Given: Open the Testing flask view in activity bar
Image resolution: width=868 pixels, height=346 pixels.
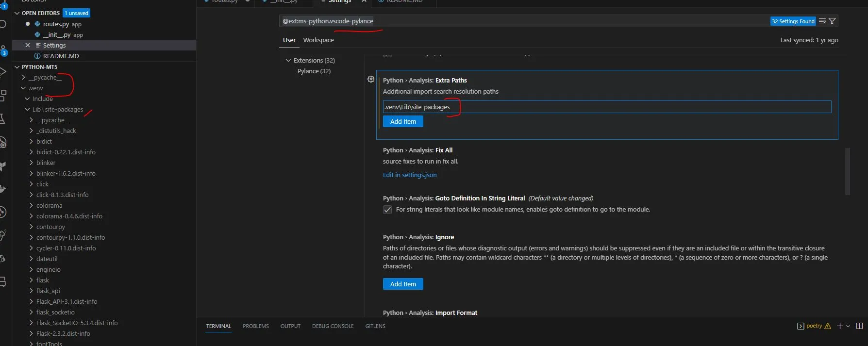Looking at the screenshot, I should coord(3,119).
